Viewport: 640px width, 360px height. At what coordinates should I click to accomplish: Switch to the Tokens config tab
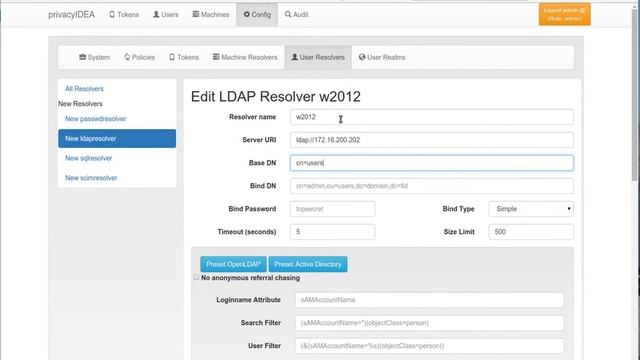tap(184, 58)
